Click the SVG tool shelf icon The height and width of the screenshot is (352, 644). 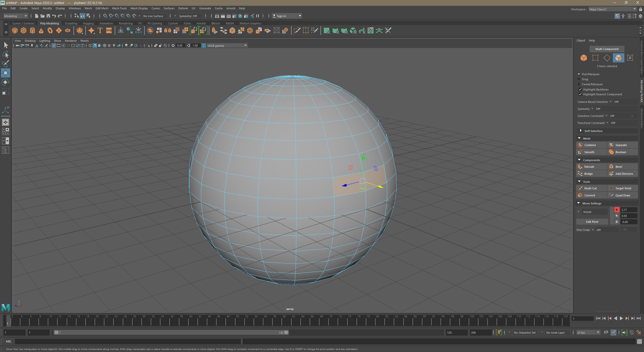pyautogui.click(x=109, y=30)
